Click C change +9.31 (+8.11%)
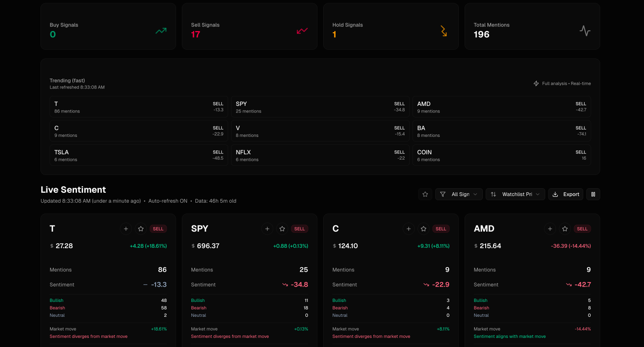The height and width of the screenshot is (347, 644). click(434, 246)
